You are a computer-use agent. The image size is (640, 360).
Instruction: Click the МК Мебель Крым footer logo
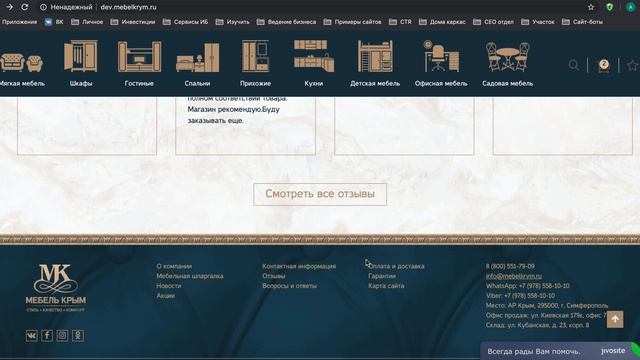(56, 288)
